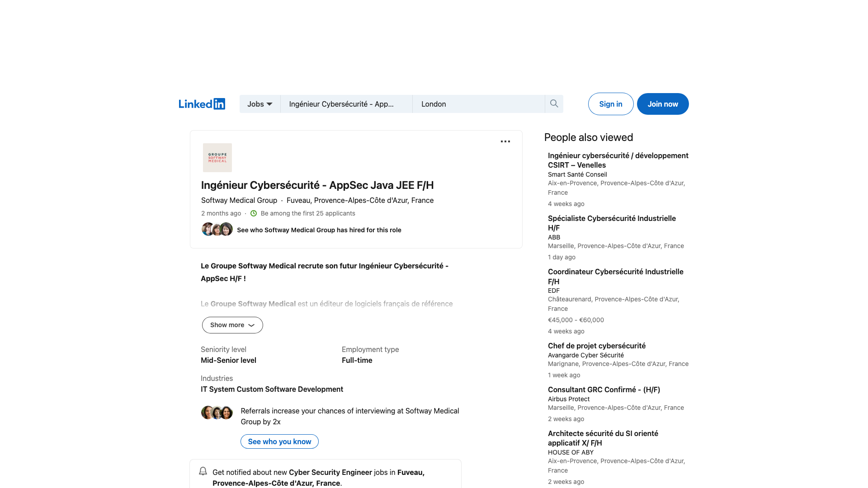Open Coordinateur Cybersécurité Industrielle F/H job
This screenshot has width=868, height=488.
tap(616, 277)
